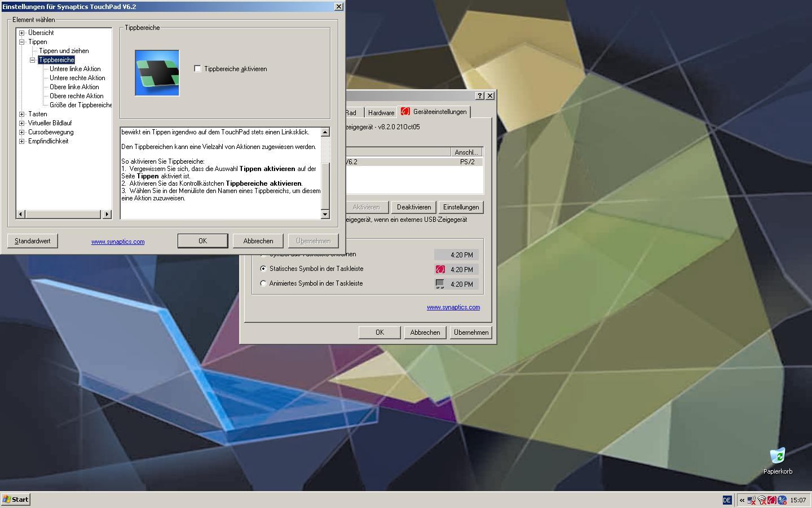812x508 pixels.
Task: Select Untere linke Aktion tree item
Action: [x=75, y=69]
